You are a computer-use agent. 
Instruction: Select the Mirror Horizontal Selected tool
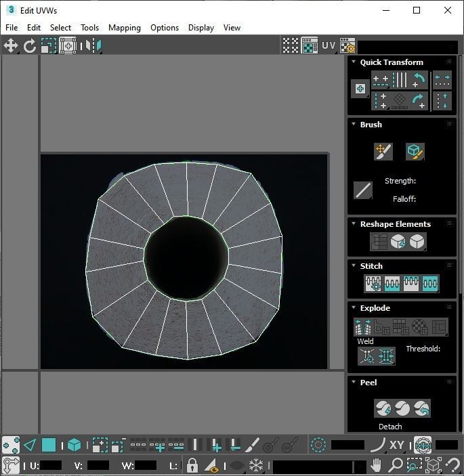tap(93, 46)
